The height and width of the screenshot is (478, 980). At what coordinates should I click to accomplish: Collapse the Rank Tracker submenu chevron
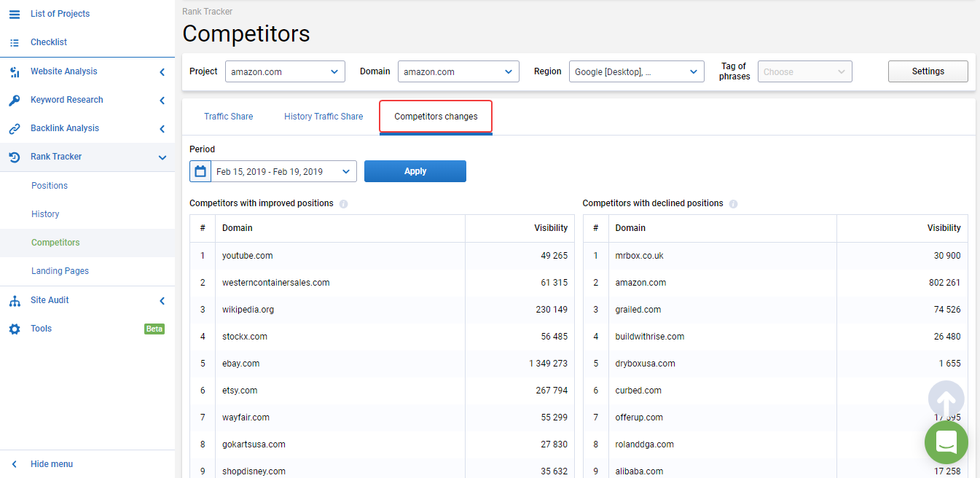click(162, 157)
